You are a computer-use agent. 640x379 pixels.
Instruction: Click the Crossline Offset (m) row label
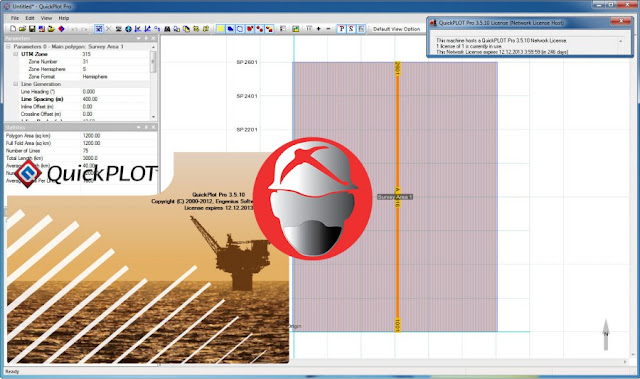click(x=41, y=114)
